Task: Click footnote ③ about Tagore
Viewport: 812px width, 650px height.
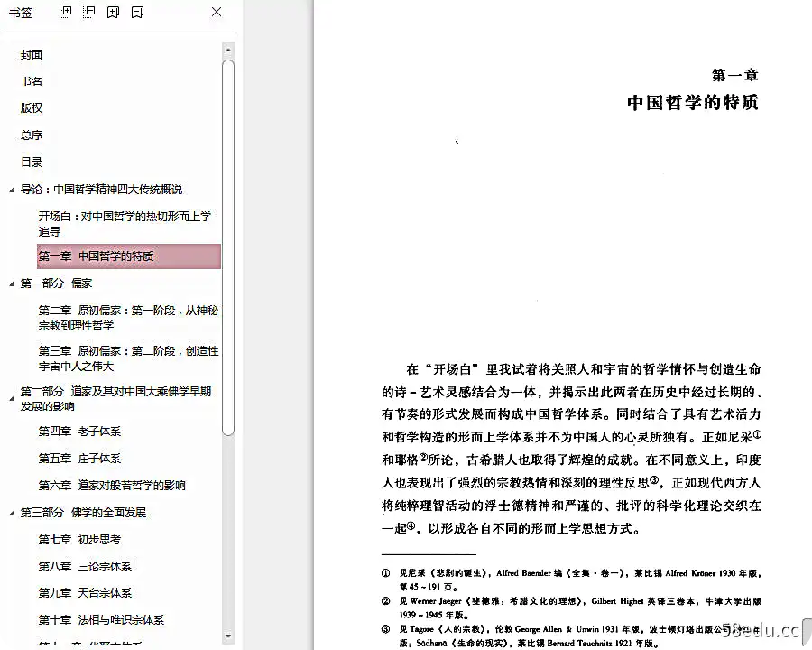Action: coord(571,636)
